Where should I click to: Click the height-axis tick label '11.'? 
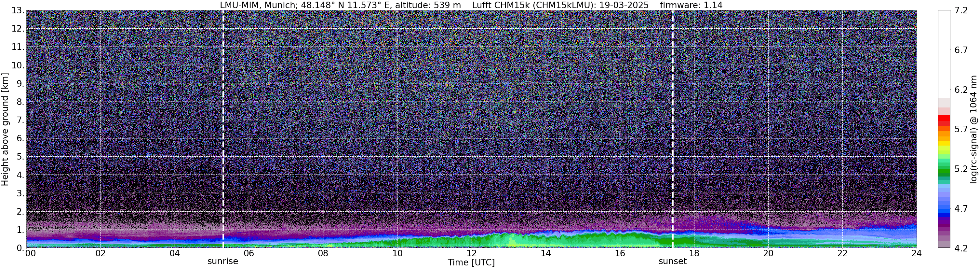point(18,47)
